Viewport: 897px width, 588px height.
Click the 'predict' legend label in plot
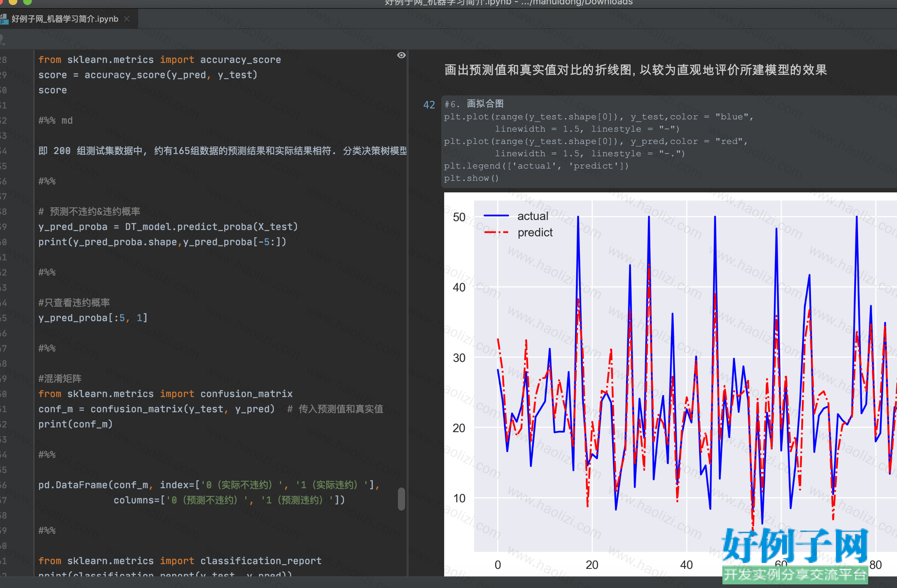pyautogui.click(x=535, y=233)
